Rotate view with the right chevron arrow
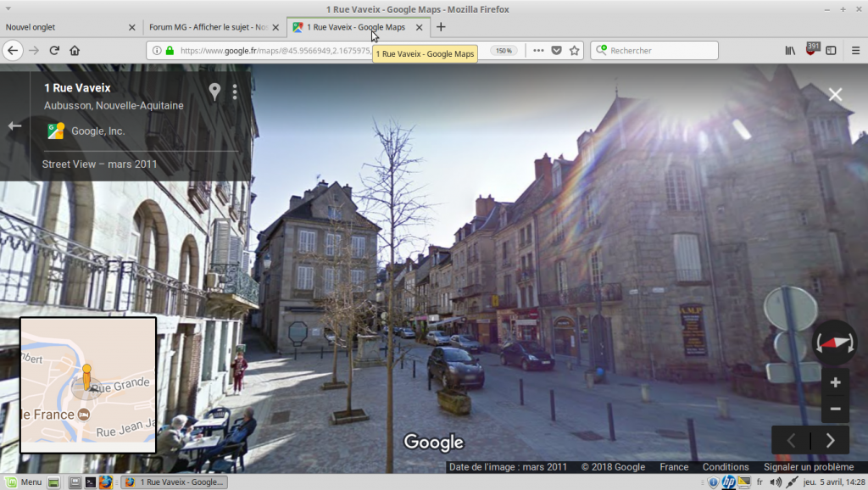 [831, 440]
